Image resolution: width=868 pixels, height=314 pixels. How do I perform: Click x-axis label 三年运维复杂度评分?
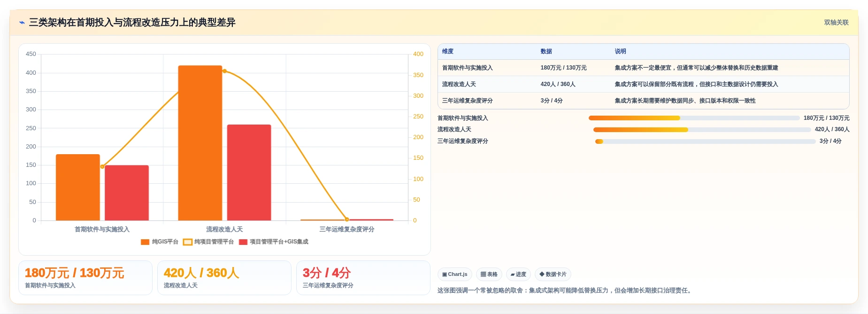pos(347,229)
